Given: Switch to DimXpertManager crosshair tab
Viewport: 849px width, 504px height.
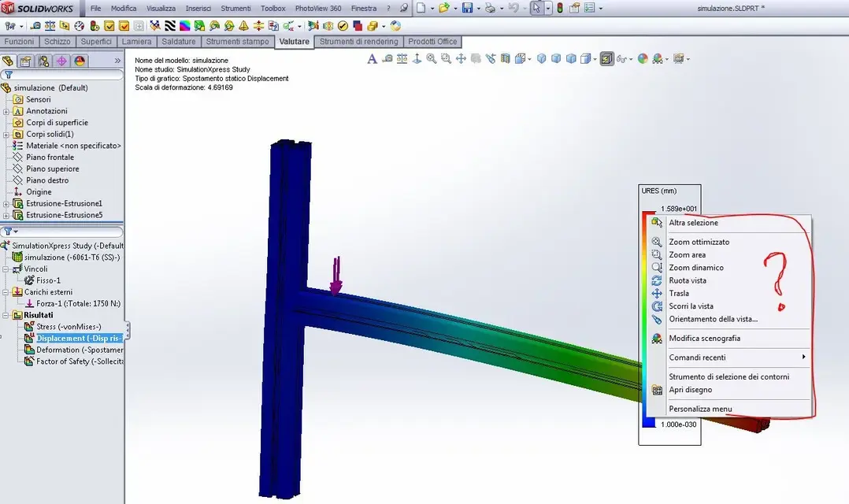Looking at the screenshot, I should click(61, 61).
